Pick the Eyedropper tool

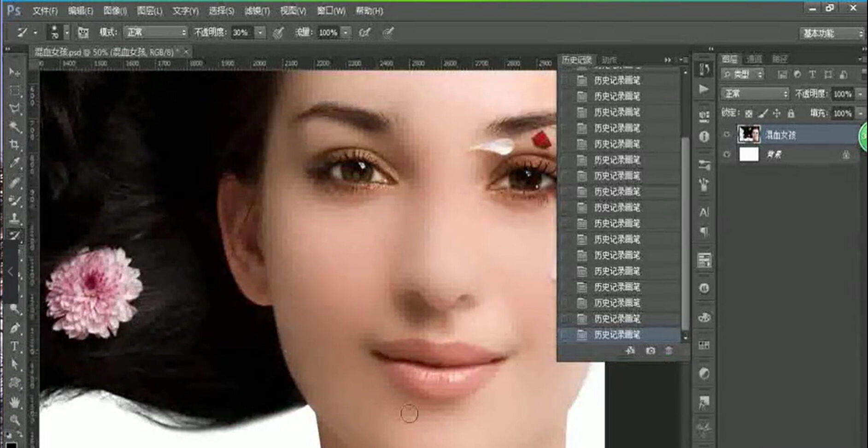click(14, 163)
